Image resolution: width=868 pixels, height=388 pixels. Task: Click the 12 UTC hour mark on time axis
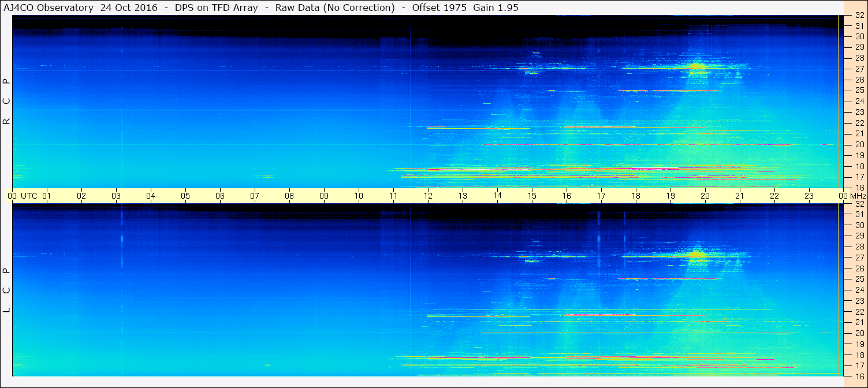tap(428, 196)
